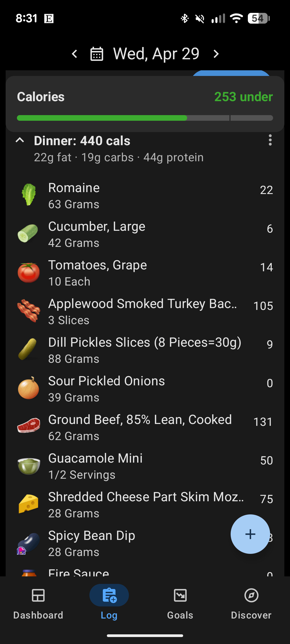Open the Ground Beef 85% Lean entry

coord(140,427)
